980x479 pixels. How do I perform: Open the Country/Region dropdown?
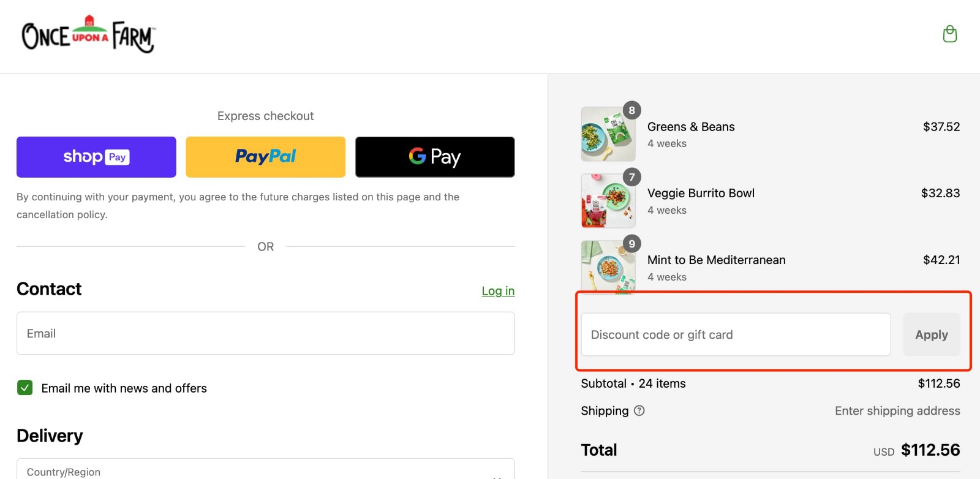265,469
